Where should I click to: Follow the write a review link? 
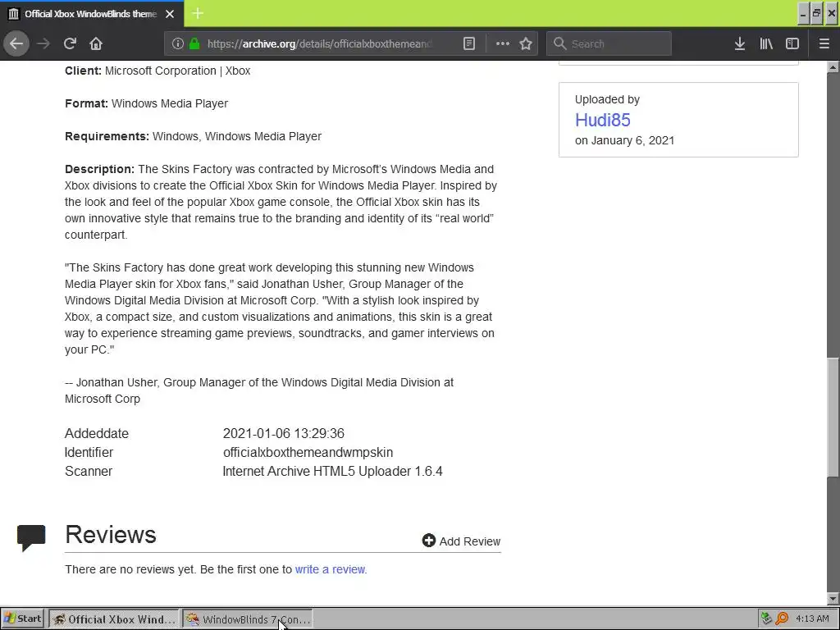330,569
